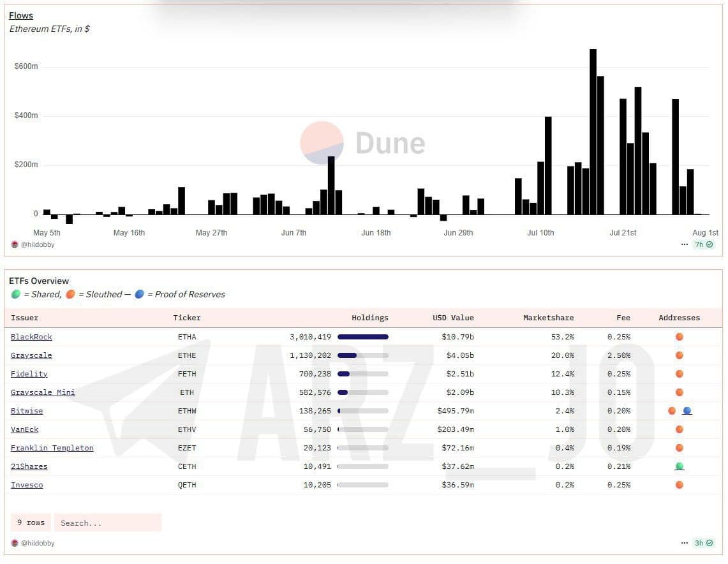
Task: Open the Flows chart title link
Action: click(21, 15)
